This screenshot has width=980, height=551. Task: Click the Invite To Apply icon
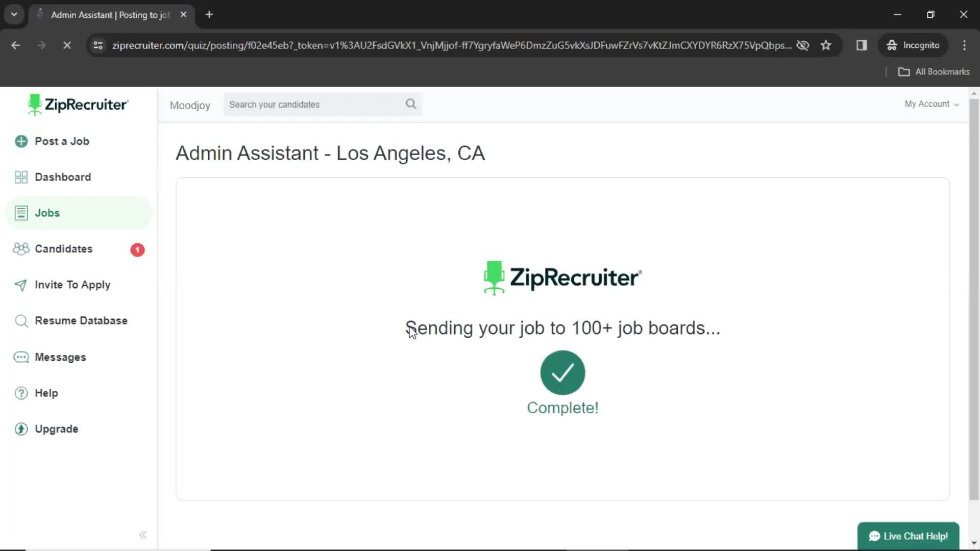[20, 285]
